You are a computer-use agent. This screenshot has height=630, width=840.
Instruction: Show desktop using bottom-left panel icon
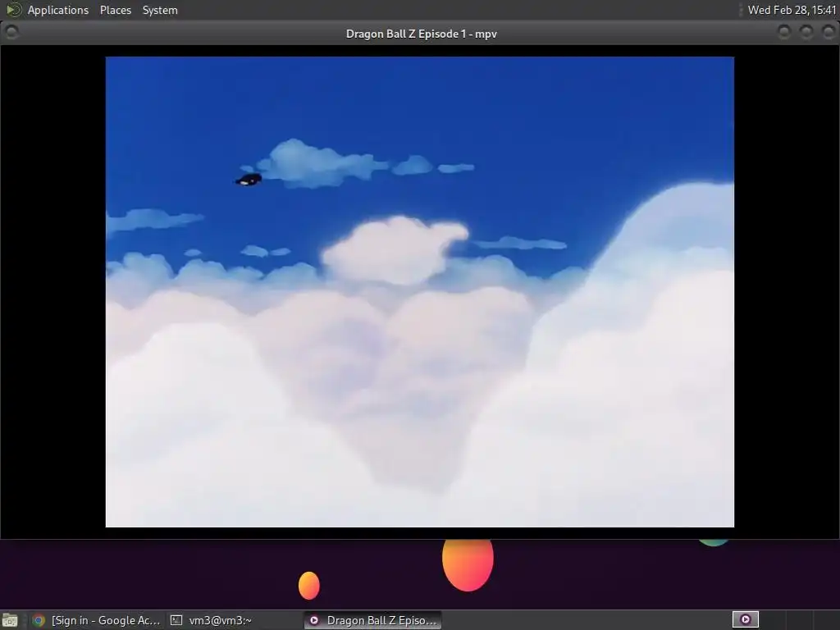point(10,620)
